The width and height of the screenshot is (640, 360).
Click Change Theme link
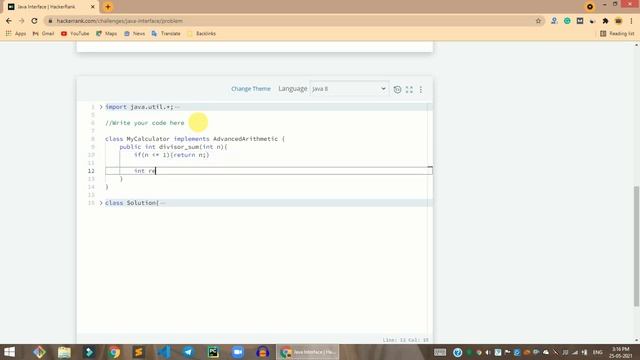[251, 89]
